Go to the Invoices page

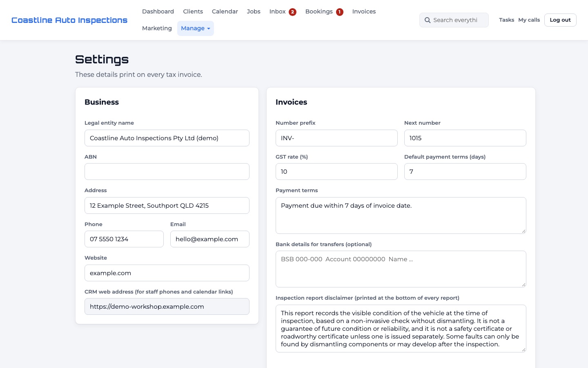[x=364, y=11]
